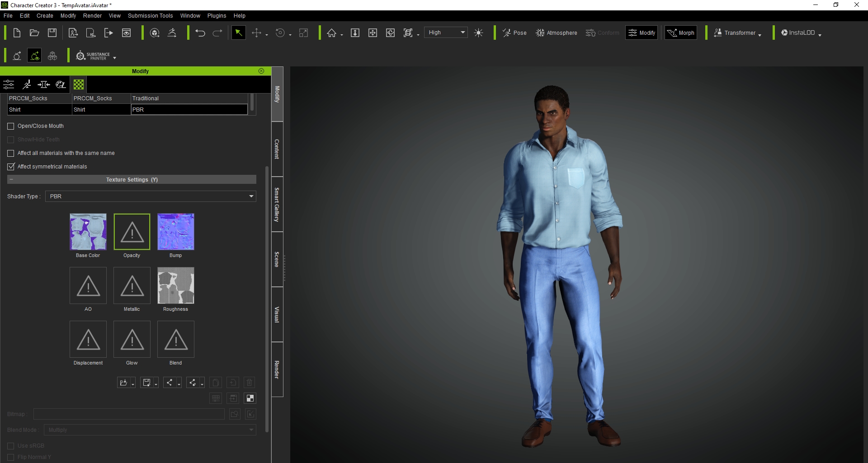Click the checker grid display icon
This screenshot has width=868, height=463.
[x=250, y=398]
